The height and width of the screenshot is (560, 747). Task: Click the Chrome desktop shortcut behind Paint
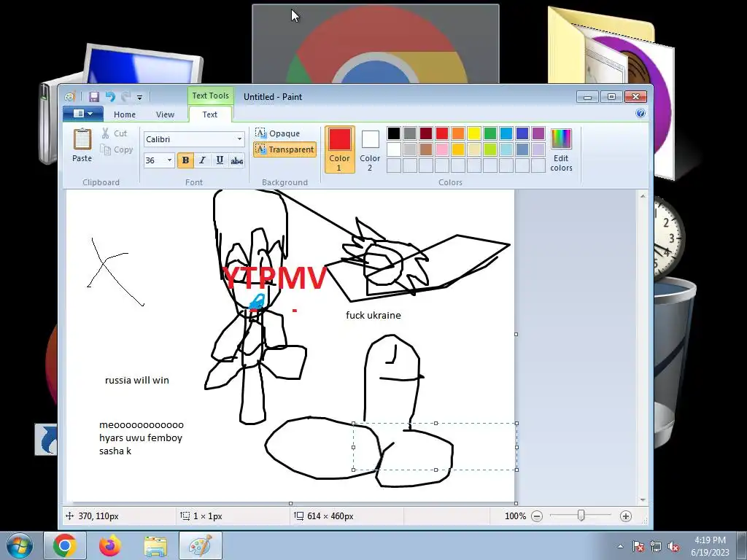tap(376, 44)
